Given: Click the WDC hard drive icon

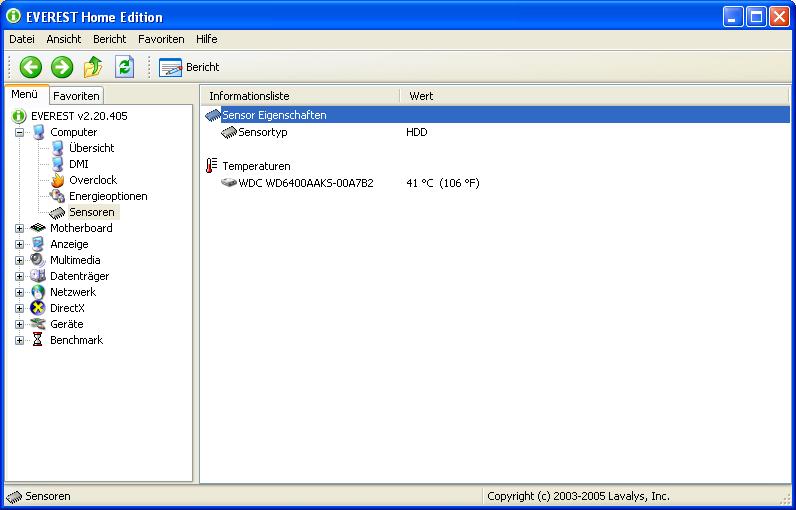Looking at the screenshot, I should tap(229, 182).
